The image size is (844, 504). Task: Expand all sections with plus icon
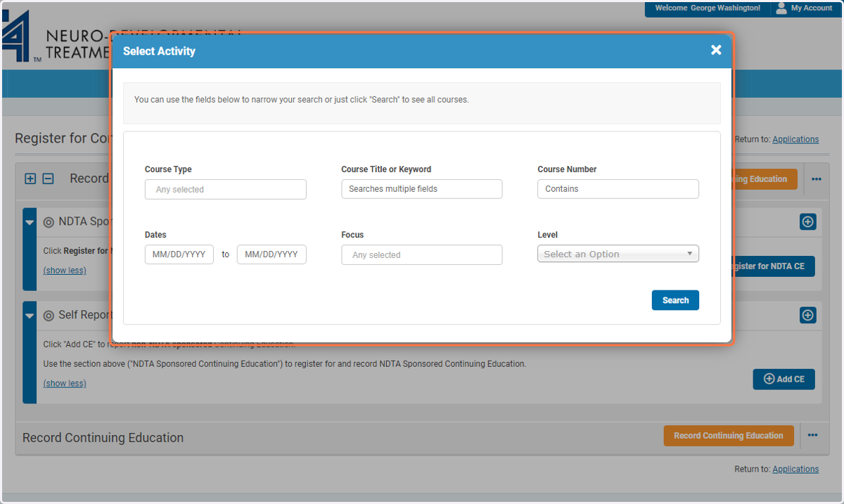point(30,179)
